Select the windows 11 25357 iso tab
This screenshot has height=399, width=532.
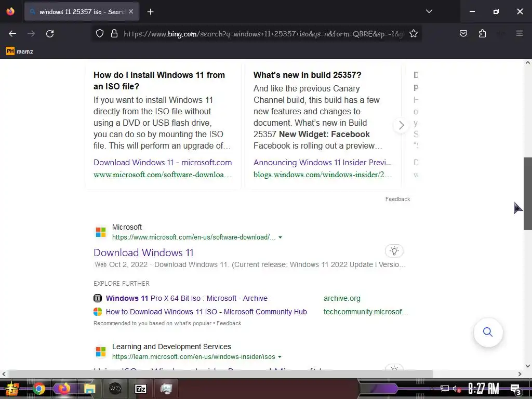82,12
